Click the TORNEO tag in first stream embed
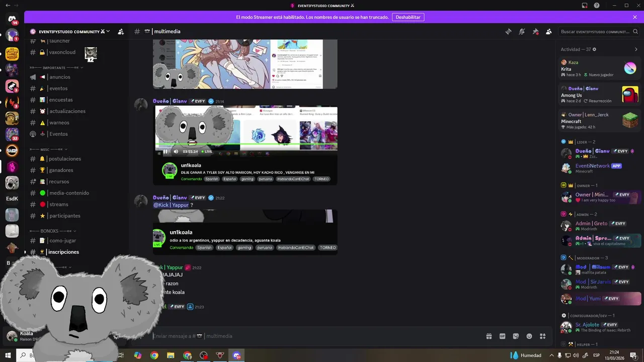Image resolution: width=644 pixels, height=362 pixels. (x=321, y=179)
